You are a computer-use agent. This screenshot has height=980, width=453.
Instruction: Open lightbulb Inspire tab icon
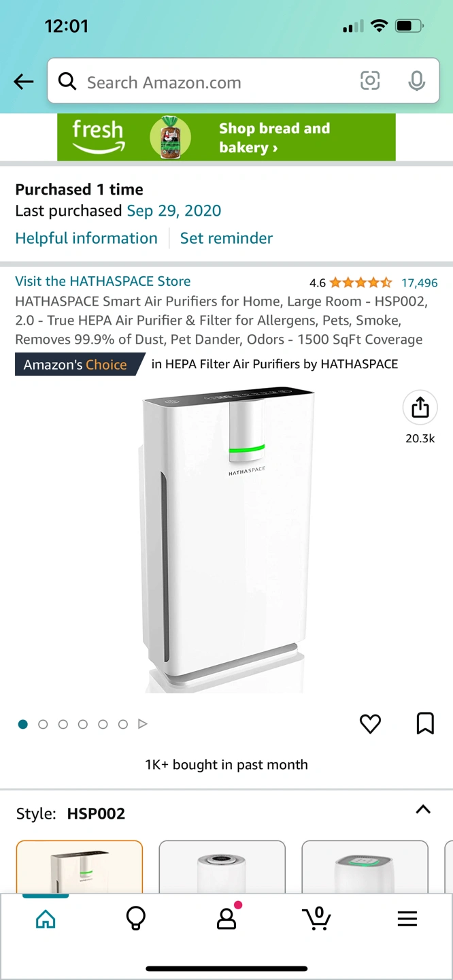click(x=136, y=919)
